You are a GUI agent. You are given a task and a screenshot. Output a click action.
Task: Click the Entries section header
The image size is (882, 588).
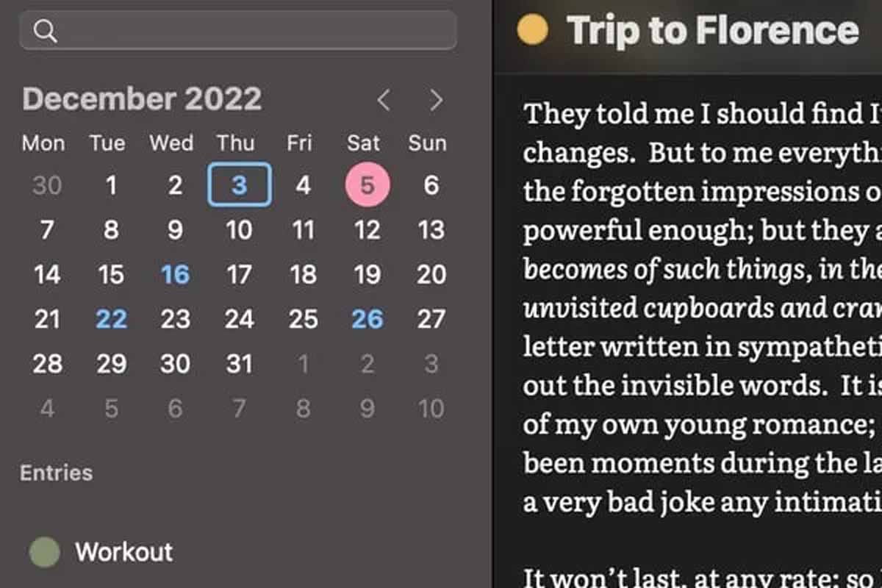point(57,473)
